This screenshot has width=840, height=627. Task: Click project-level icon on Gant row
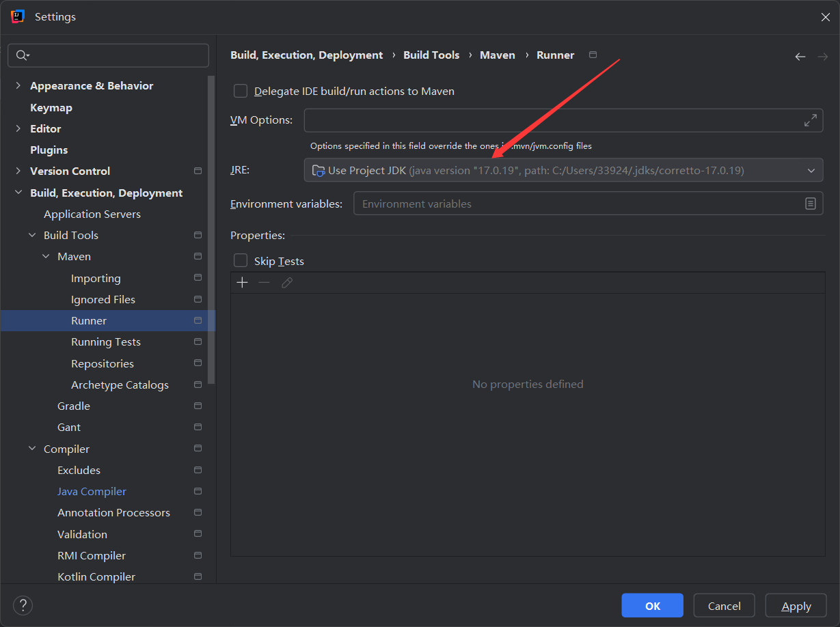[198, 427]
